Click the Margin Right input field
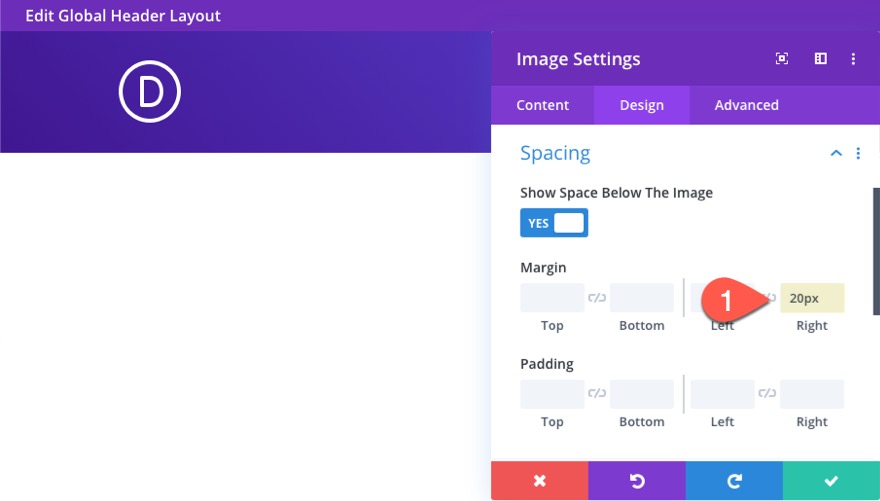 (812, 298)
